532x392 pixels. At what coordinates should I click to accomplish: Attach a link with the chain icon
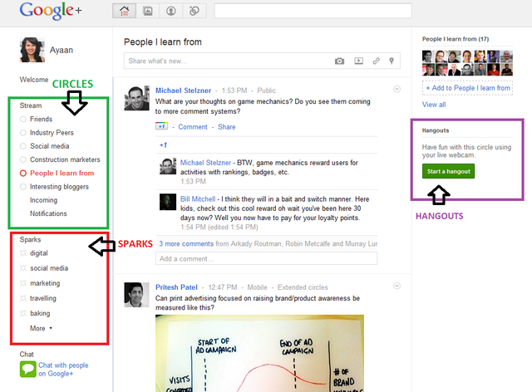pos(376,61)
